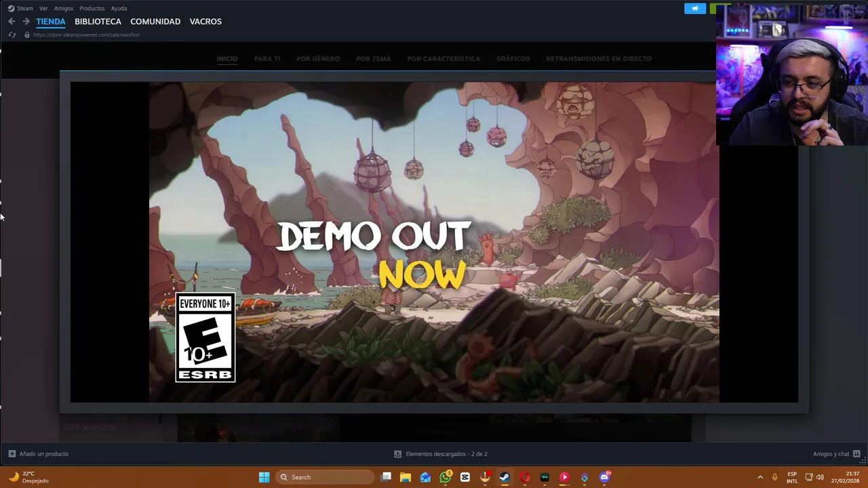The image size is (868, 488).
Task: Click the blue megaphone announcements button
Action: (x=695, y=8)
